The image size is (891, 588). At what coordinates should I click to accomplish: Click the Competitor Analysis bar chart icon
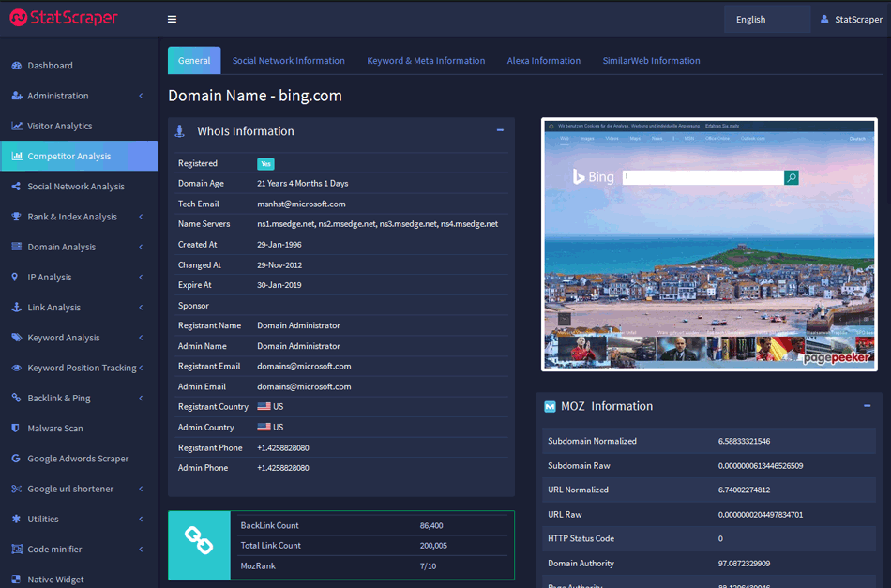tap(17, 156)
